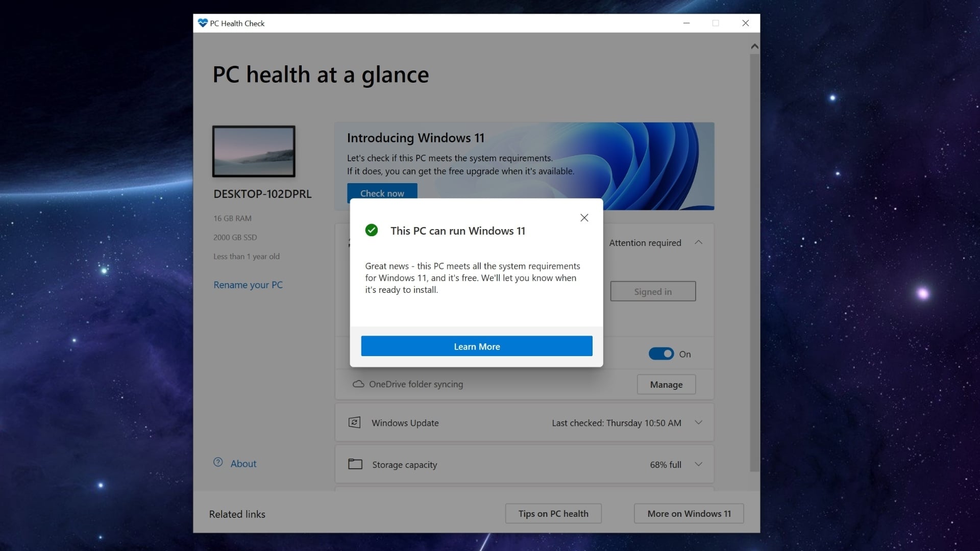Click the About question mark icon
The width and height of the screenshot is (980, 551).
(218, 462)
